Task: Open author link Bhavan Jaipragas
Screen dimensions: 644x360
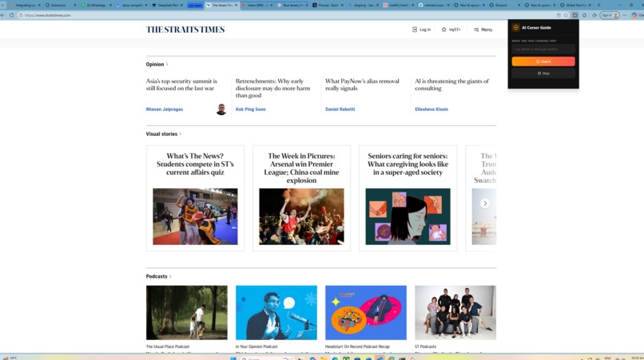Action: point(165,109)
